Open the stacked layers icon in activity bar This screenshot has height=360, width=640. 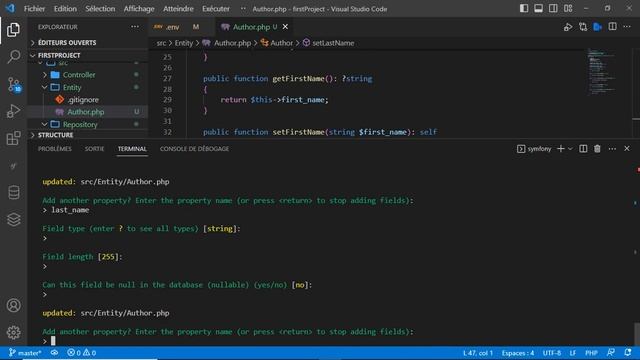(13, 220)
